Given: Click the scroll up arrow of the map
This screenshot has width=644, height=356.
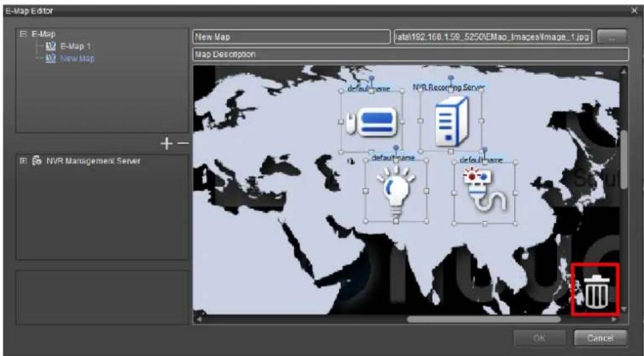Looking at the screenshot, I should 624,71.
